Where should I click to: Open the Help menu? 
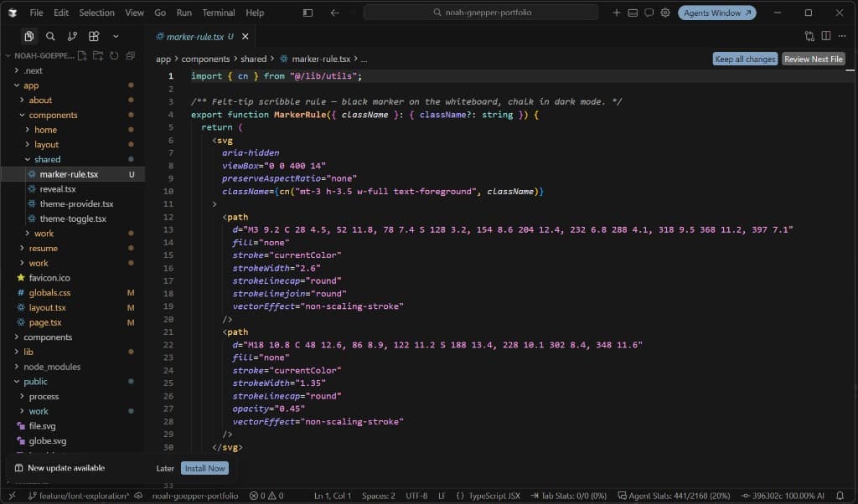click(x=255, y=13)
